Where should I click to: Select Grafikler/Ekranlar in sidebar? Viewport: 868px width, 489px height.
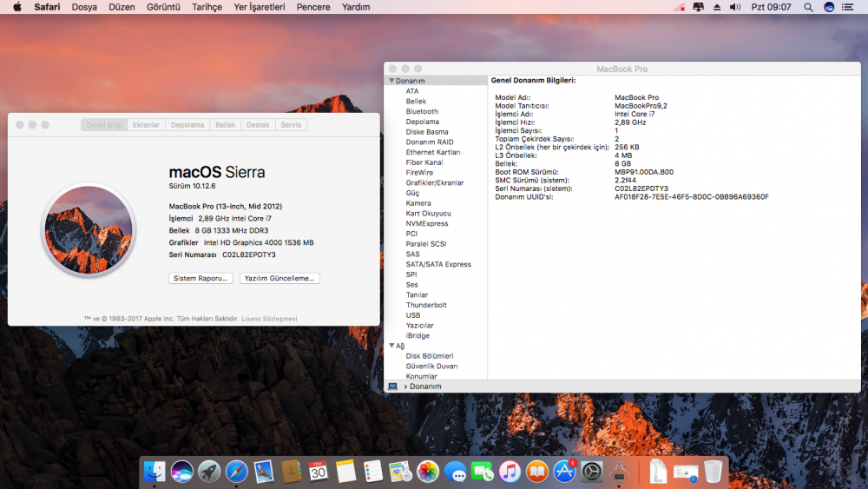coord(435,182)
